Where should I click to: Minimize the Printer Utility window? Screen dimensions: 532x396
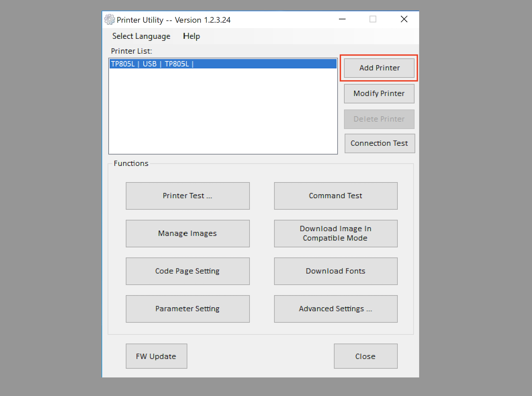click(x=342, y=19)
